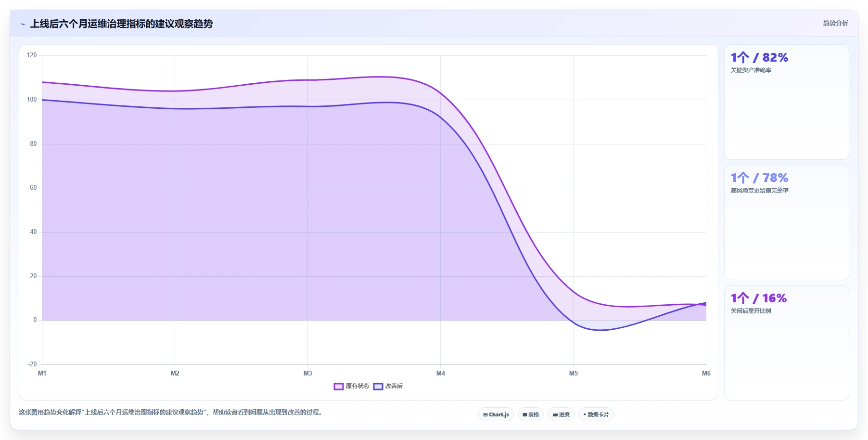Viewport: 868px width, 440px height.
Task: Click the 趋势分析 label in header
Action: click(x=835, y=23)
